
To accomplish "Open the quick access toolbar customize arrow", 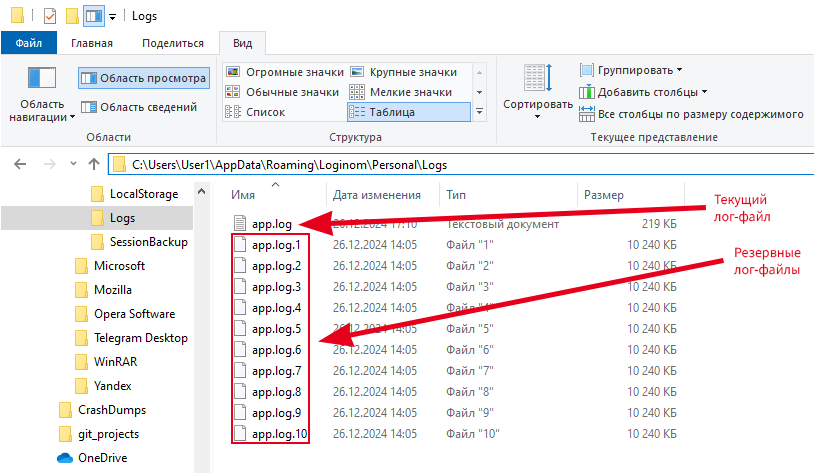I will (x=112, y=17).
